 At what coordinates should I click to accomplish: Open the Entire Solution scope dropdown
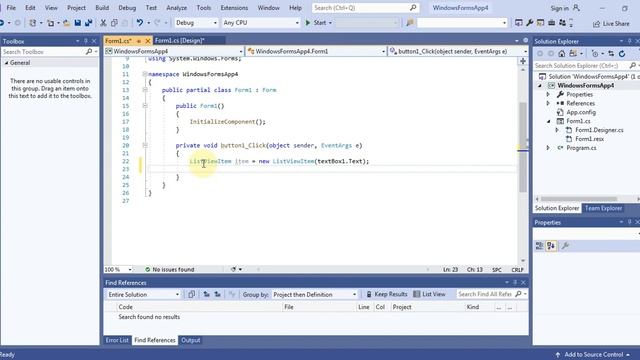click(143, 294)
